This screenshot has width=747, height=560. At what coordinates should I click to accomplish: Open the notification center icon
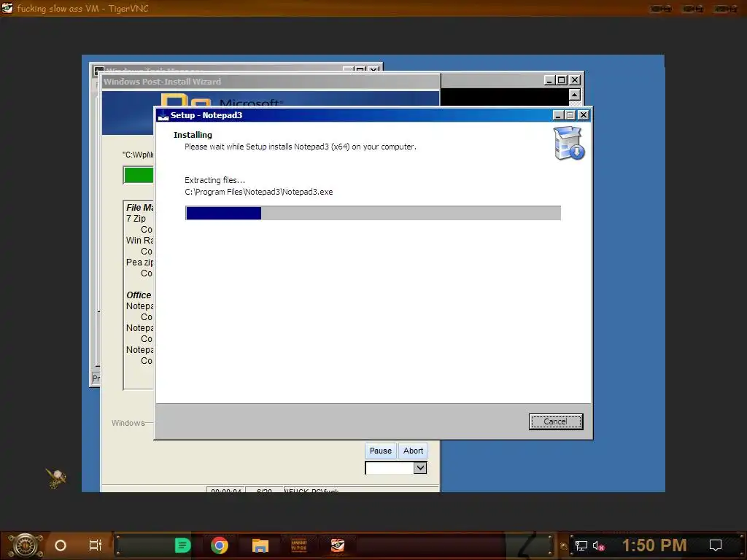pyautogui.click(x=716, y=545)
